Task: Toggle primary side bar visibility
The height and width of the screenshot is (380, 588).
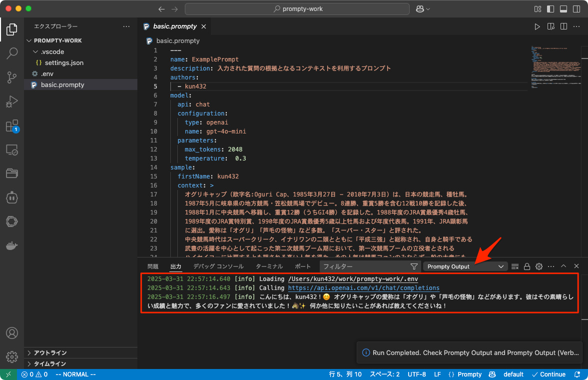Action: [551, 9]
